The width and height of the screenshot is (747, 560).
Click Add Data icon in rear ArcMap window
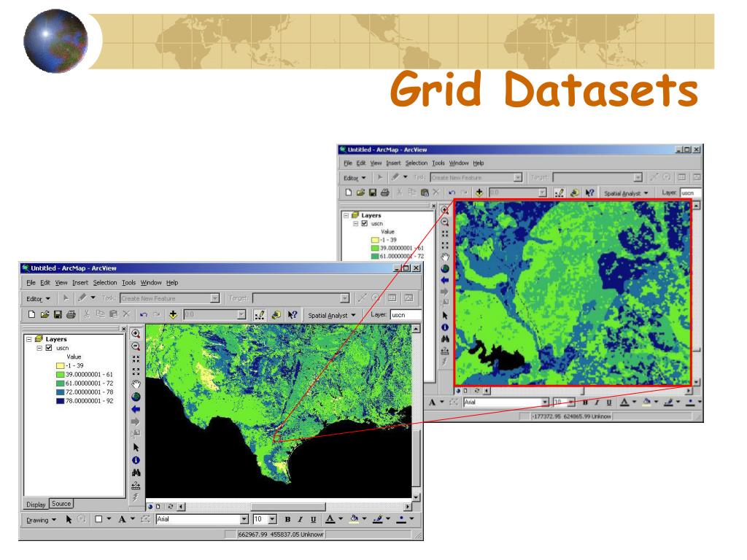[x=479, y=192]
